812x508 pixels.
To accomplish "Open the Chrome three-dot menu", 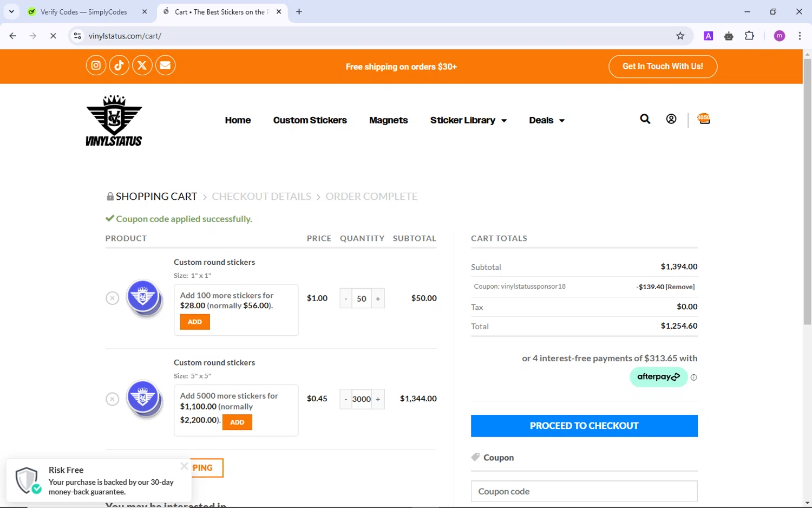I will coord(800,36).
